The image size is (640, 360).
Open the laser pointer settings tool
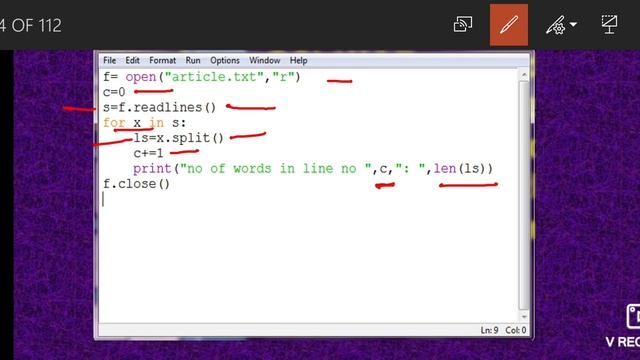click(556, 25)
